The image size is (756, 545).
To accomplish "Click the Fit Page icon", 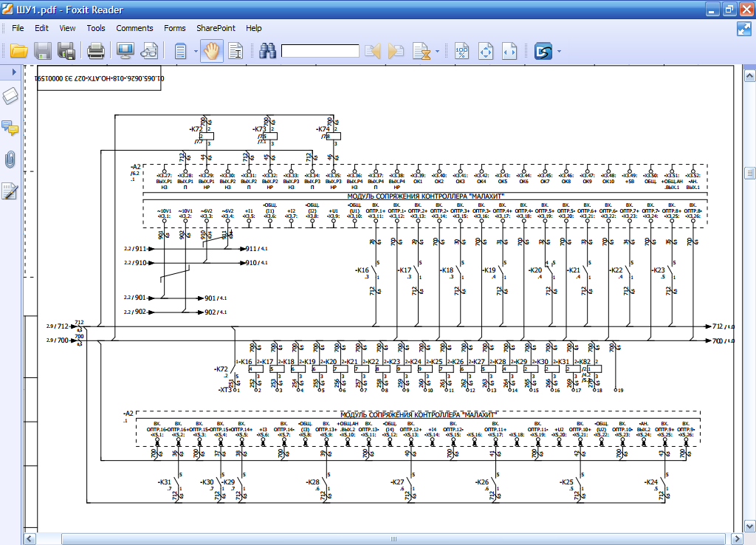I will click(485, 51).
